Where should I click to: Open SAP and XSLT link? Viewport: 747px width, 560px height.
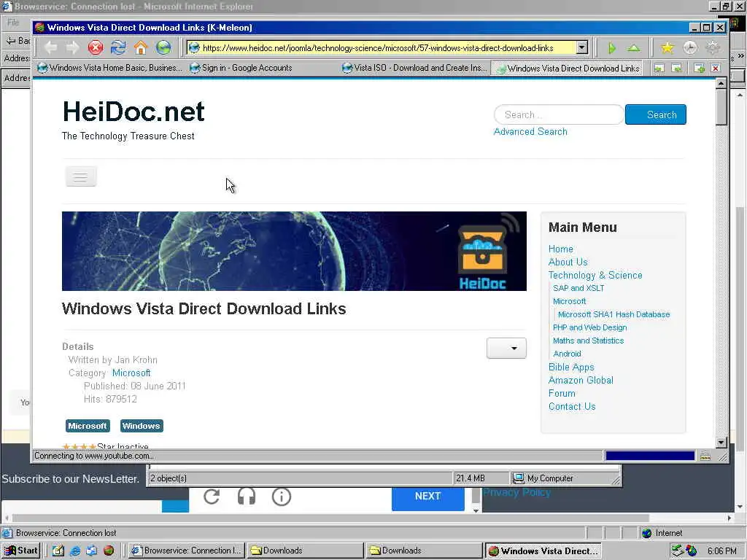pos(578,288)
